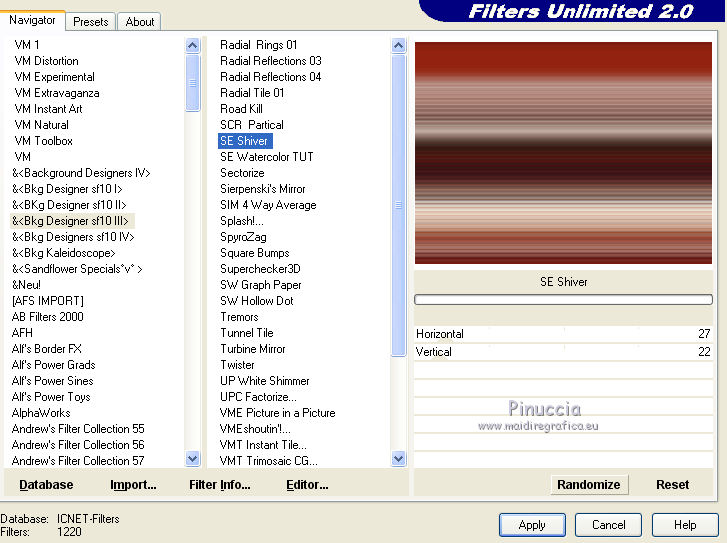The width and height of the screenshot is (727, 543).
Task: Select the [AFS IMPORT] category
Action: click(48, 301)
